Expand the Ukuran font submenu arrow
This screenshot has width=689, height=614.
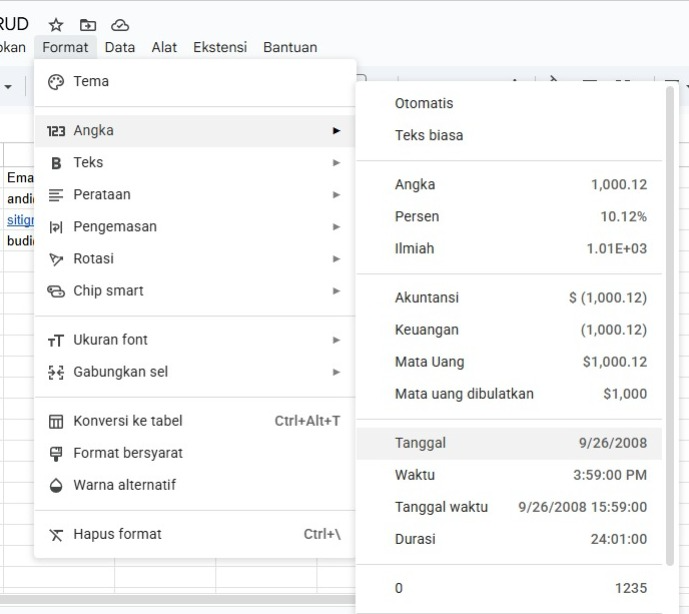pyautogui.click(x=336, y=340)
